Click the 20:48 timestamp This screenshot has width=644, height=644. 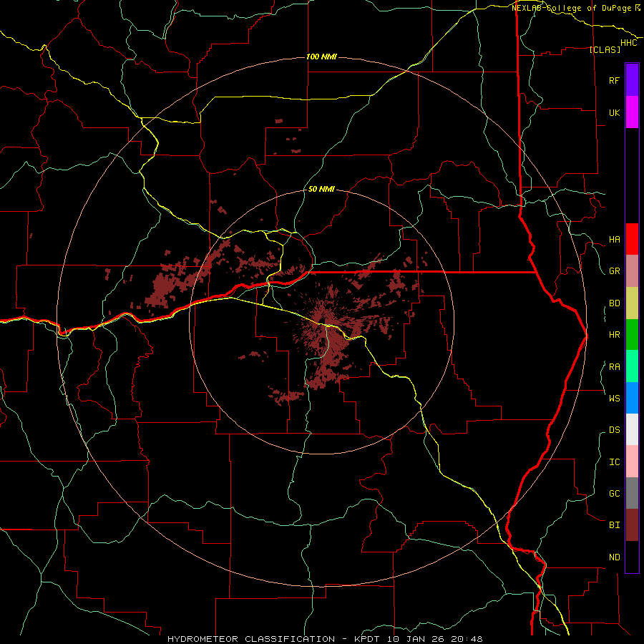coord(467,639)
